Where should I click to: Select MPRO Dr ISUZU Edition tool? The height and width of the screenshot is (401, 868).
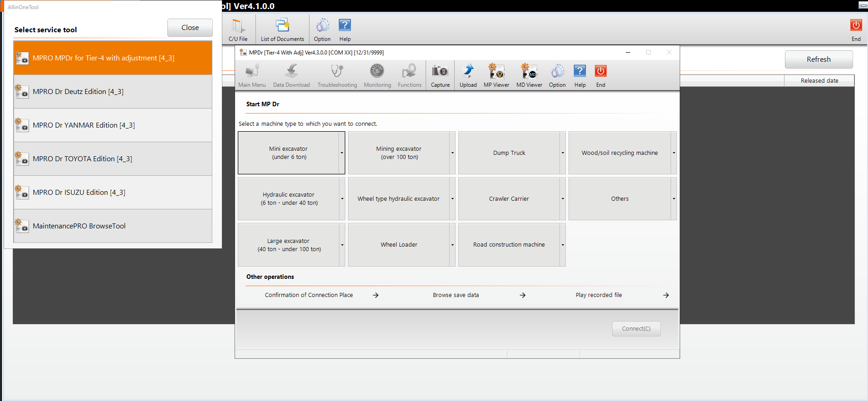(x=113, y=192)
